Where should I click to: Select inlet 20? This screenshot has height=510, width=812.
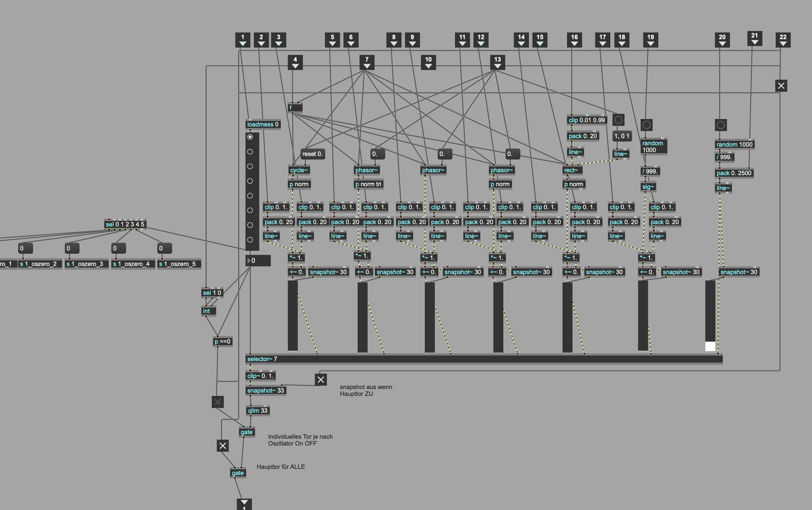722,40
